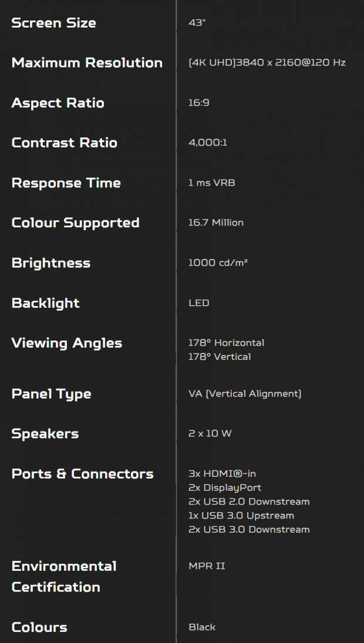364x643 pixels.
Task: Click the Aspect Ratio label
Action: (x=58, y=103)
